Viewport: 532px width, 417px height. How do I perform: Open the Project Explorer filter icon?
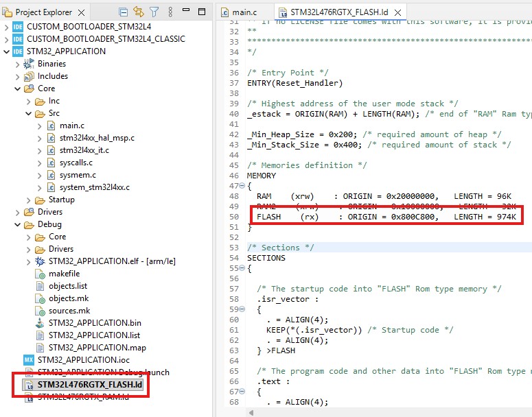point(154,12)
